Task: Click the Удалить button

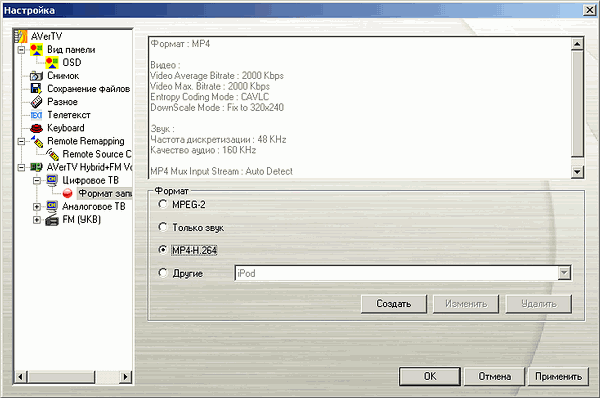Action: 539,304
